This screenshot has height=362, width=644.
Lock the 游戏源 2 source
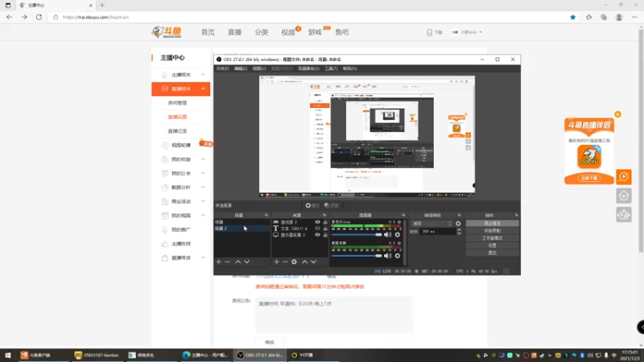click(325, 222)
